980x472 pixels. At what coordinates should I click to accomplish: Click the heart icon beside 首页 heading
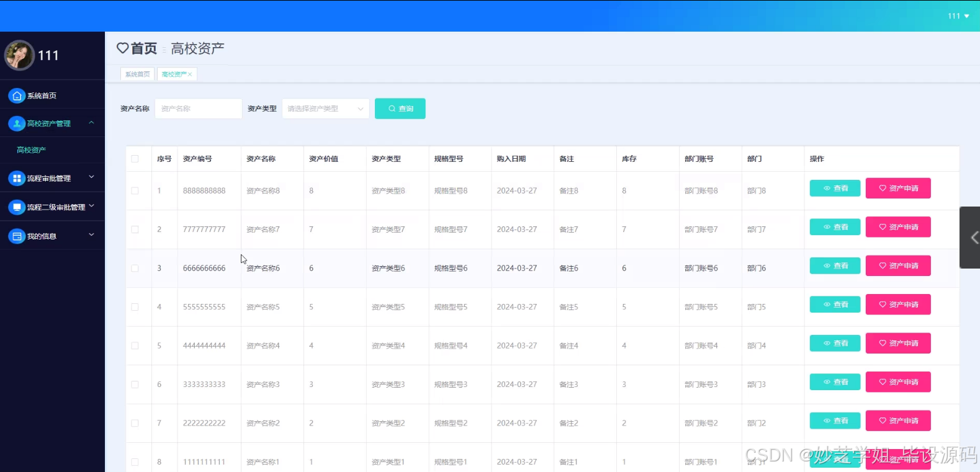click(x=122, y=48)
